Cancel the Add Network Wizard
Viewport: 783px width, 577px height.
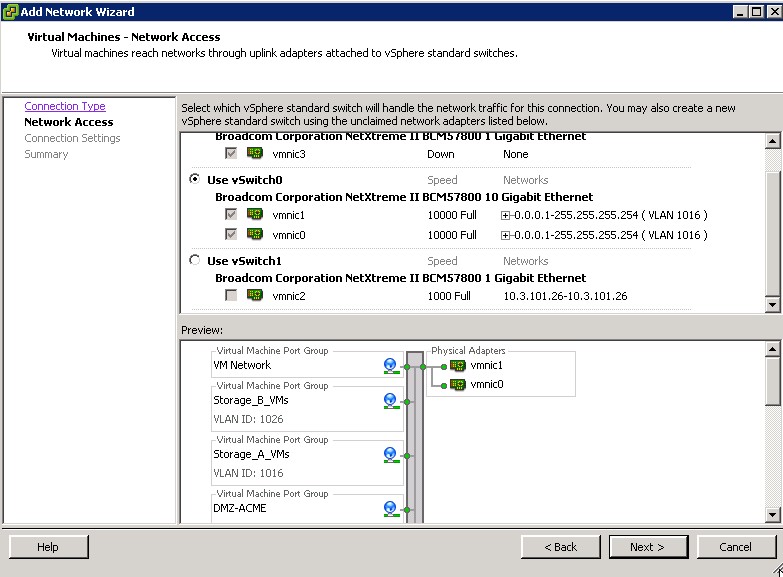[735, 547]
